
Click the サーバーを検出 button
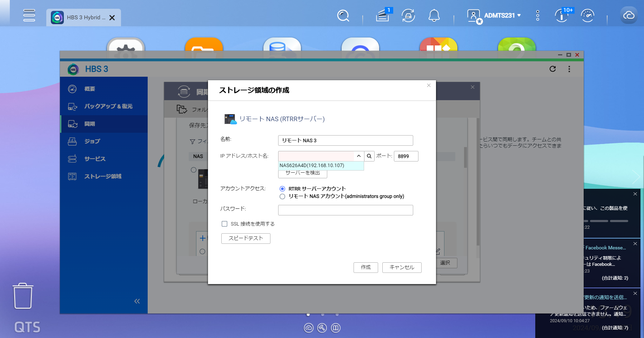click(303, 174)
